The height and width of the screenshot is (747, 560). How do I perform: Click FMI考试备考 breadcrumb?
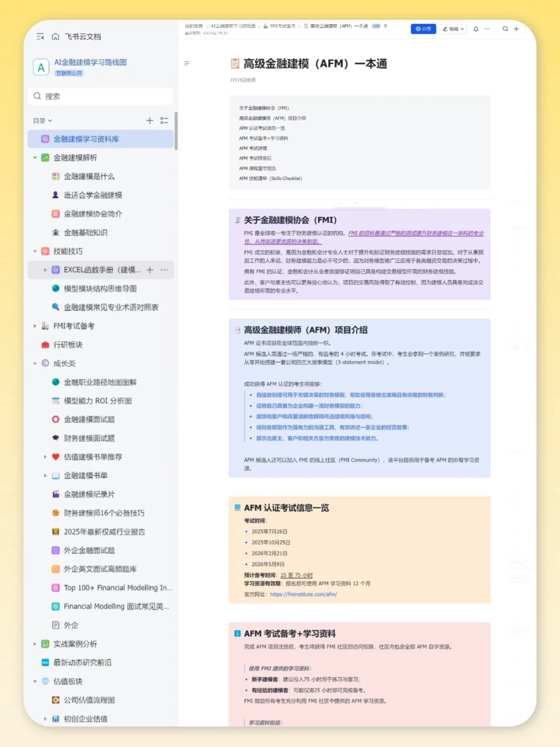pyautogui.click(x=283, y=26)
